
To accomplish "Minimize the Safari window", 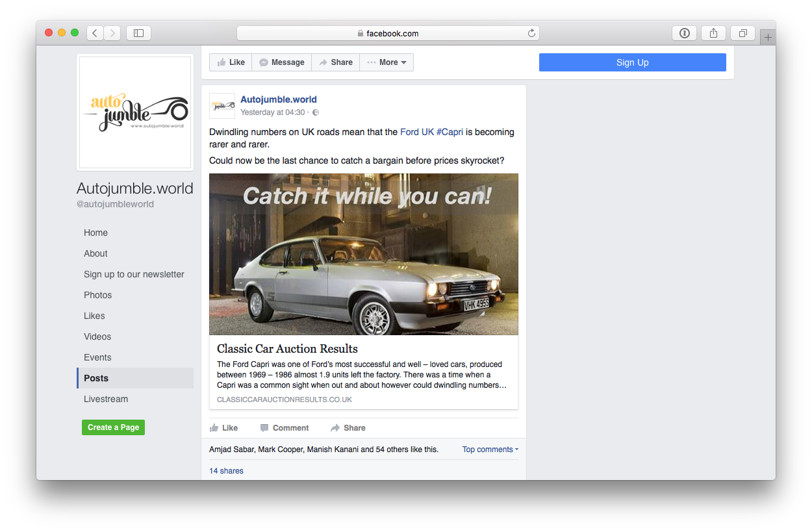I will coord(62,32).
